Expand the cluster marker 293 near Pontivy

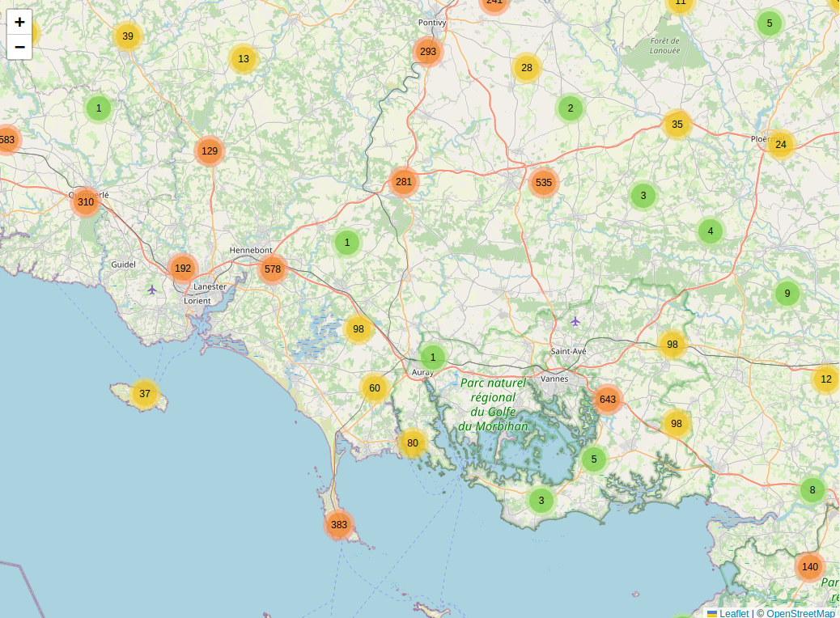(x=428, y=52)
